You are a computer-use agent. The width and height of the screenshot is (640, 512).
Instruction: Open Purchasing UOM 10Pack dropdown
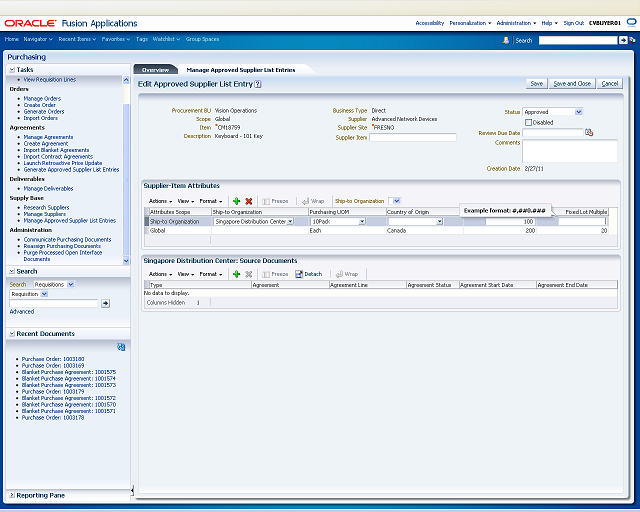point(362,221)
